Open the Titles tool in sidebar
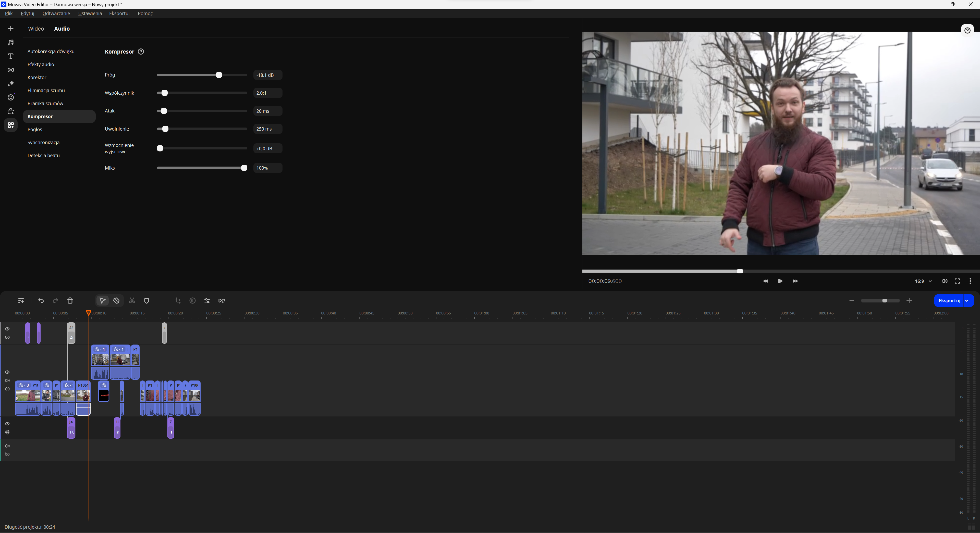Image resolution: width=980 pixels, height=533 pixels. click(x=11, y=56)
